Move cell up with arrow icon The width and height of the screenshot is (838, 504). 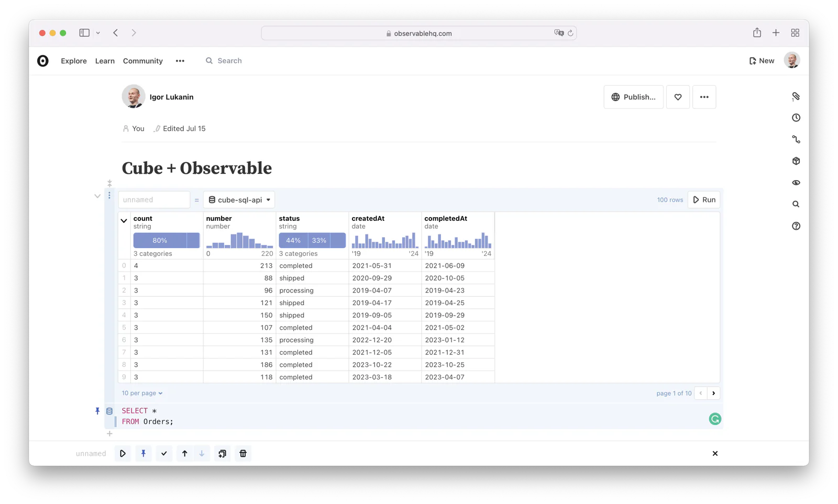(184, 453)
